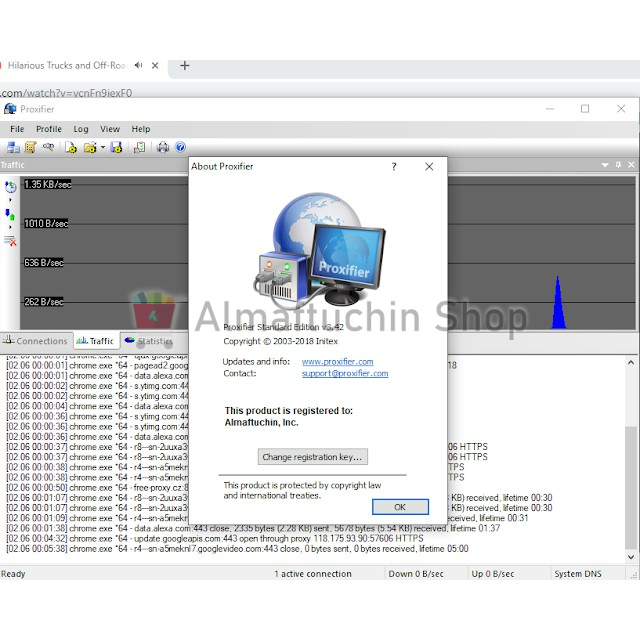The image size is (640, 640).
Task: Select pagead2 log line
Action: [x=97, y=365]
